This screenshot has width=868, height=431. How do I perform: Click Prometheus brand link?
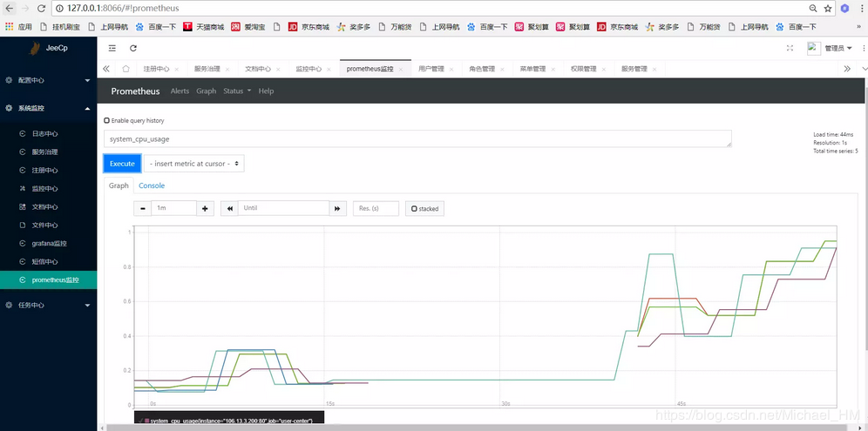(x=136, y=91)
